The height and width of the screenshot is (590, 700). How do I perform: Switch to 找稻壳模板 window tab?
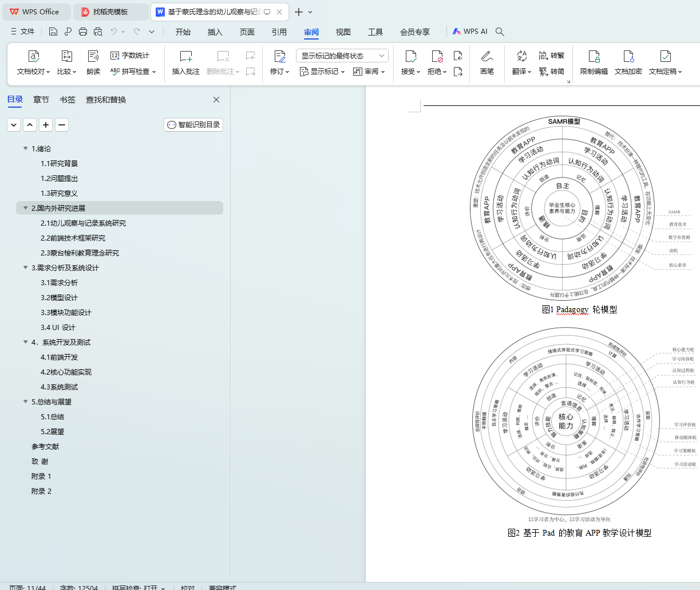pyautogui.click(x=112, y=11)
